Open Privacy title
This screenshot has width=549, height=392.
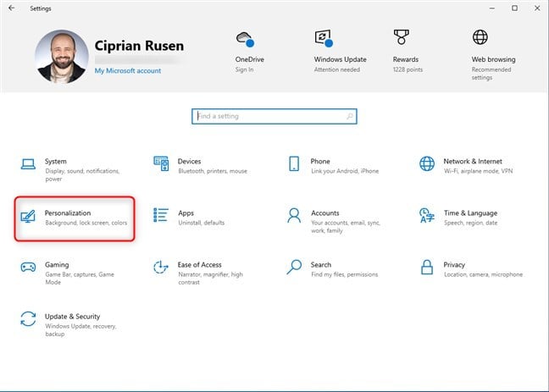pyautogui.click(x=454, y=265)
